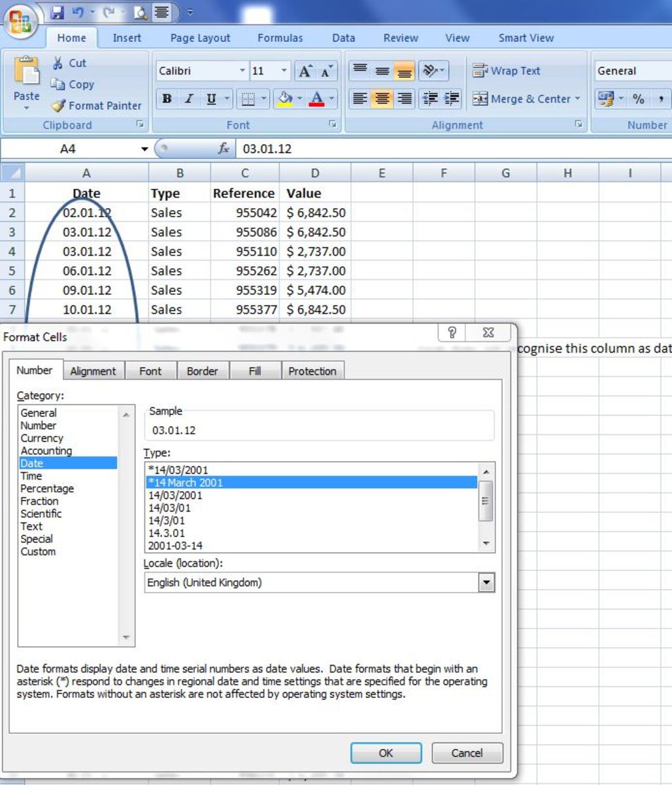
Task: Open the Locale (location) dropdown
Action: pos(486,582)
